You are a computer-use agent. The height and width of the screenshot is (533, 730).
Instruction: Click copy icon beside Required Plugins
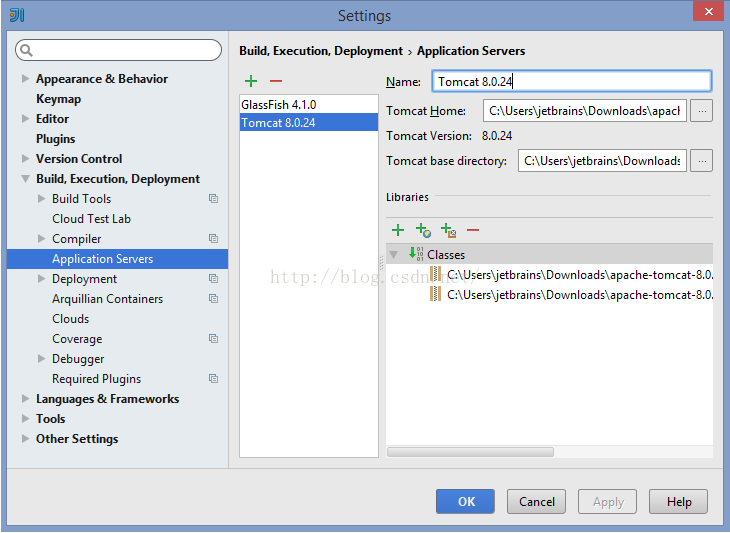pos(213,378)
